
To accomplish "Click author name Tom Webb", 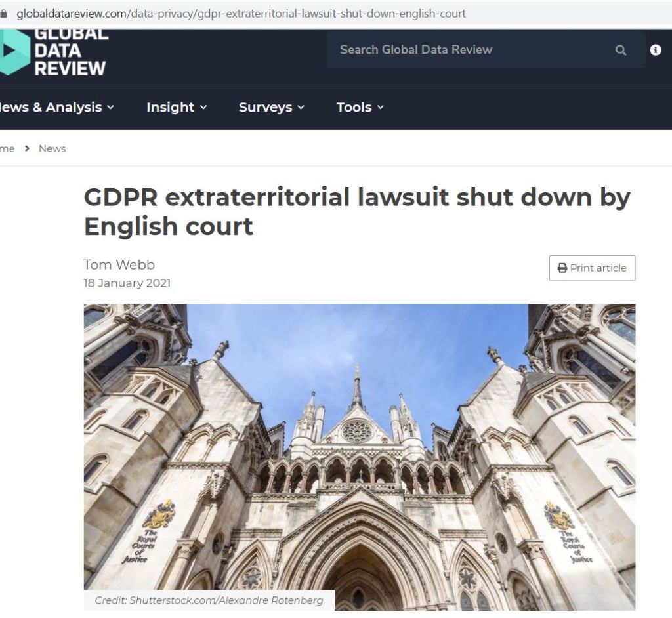I will pos(119,265).
